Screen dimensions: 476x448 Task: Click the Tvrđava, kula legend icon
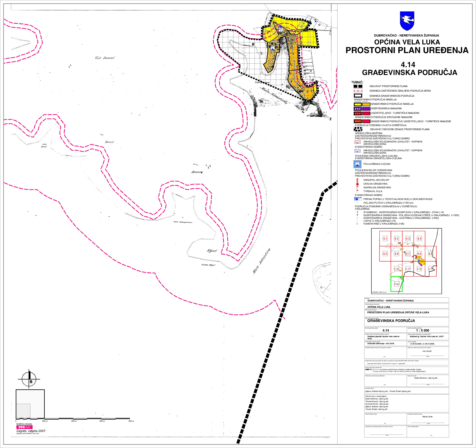(x=357, y=191)
